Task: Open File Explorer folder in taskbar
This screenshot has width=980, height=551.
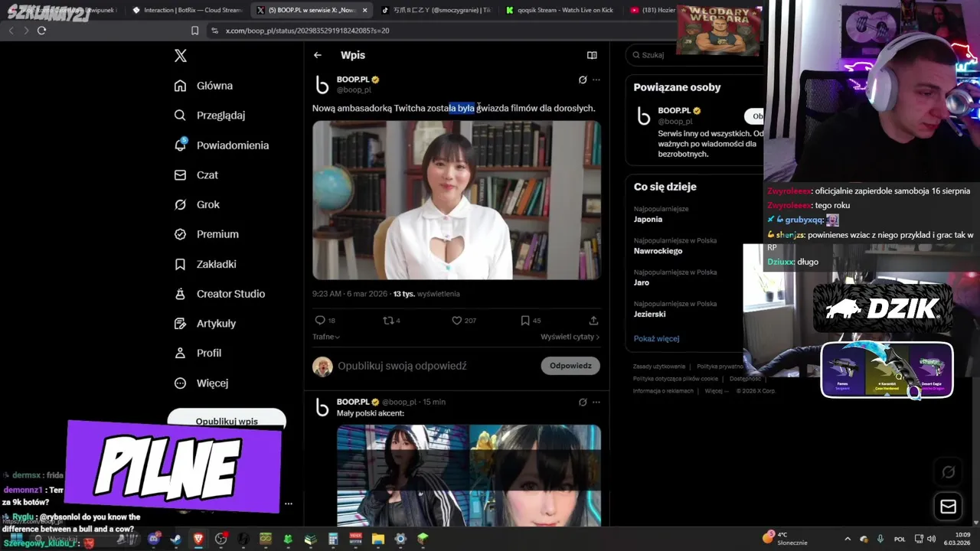Action: [378, 540]
